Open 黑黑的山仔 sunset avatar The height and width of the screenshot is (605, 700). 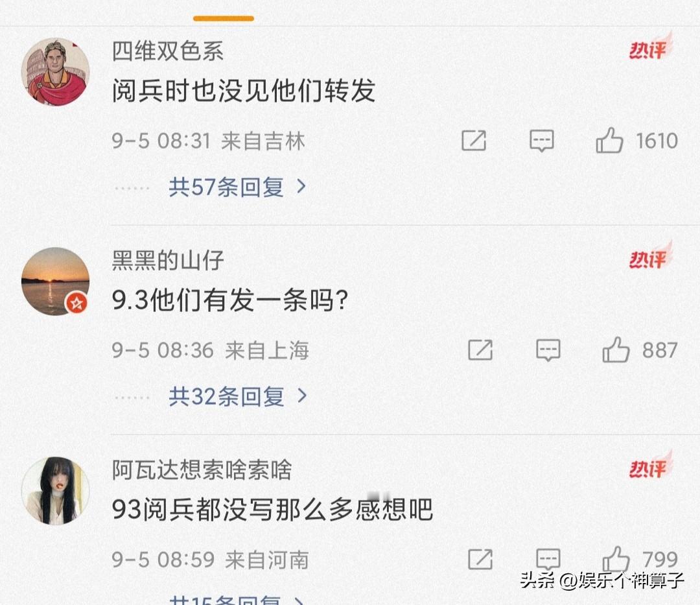coord(55,281)
